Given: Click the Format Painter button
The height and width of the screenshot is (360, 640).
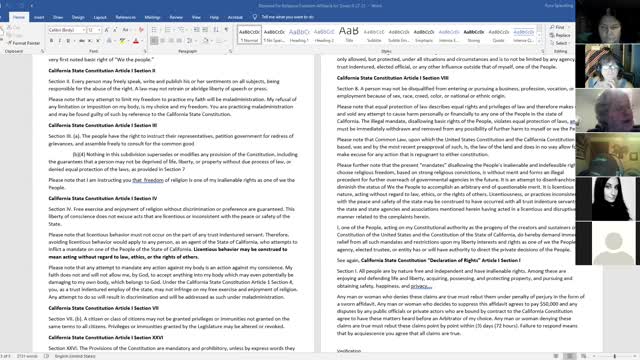Looking at the screenshot, I should pos(24,43).
